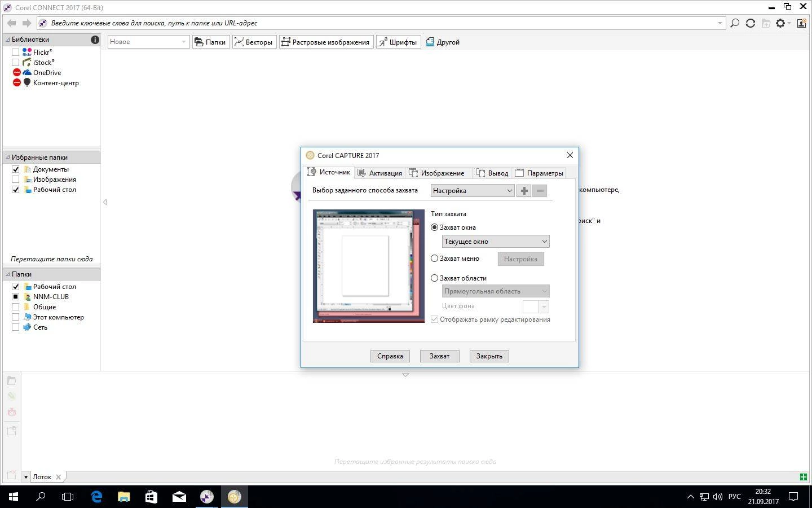This screenshot has height=508, width=812.
Task: Close the Лоток tray tab
Action: point(58,477)
